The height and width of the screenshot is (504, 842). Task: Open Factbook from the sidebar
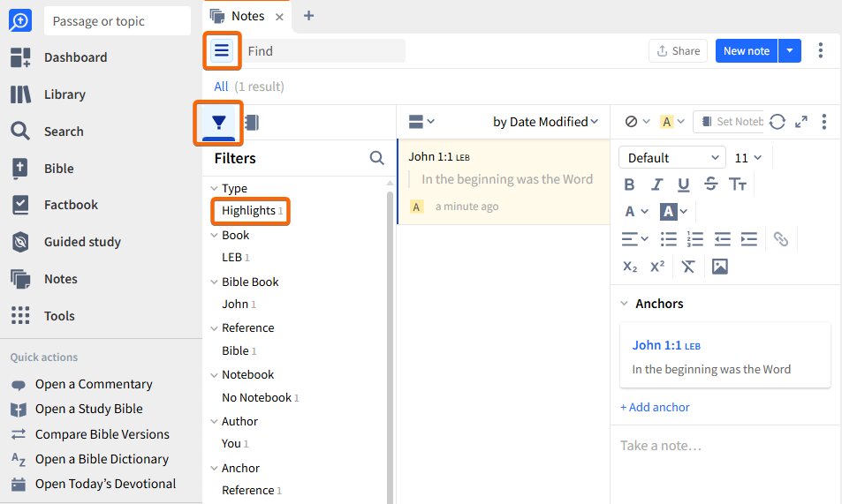click(x=54, y=205)
